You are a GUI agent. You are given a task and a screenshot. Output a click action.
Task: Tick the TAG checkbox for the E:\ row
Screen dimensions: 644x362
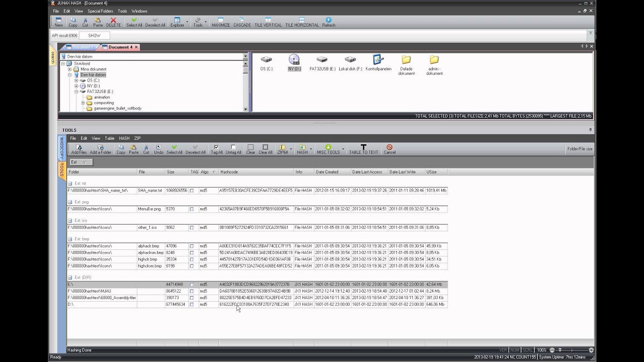(x=192, y=285)
